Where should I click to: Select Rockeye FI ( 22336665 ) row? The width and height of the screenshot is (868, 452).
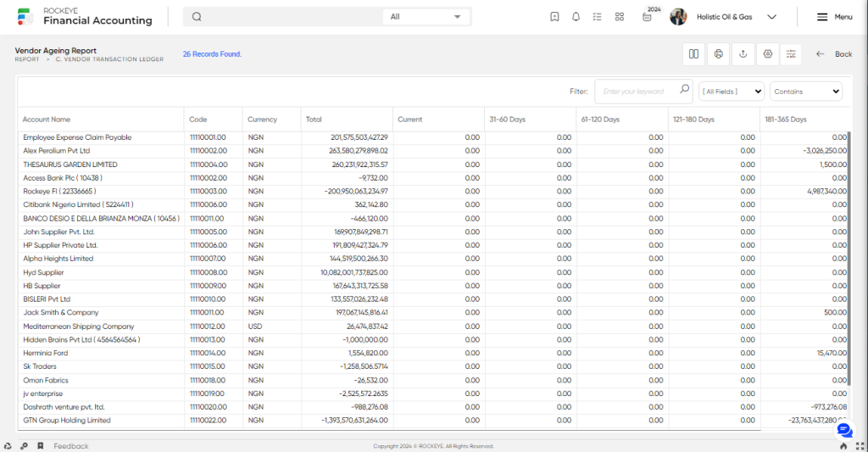pyautogui.click(x=433, y=191)
